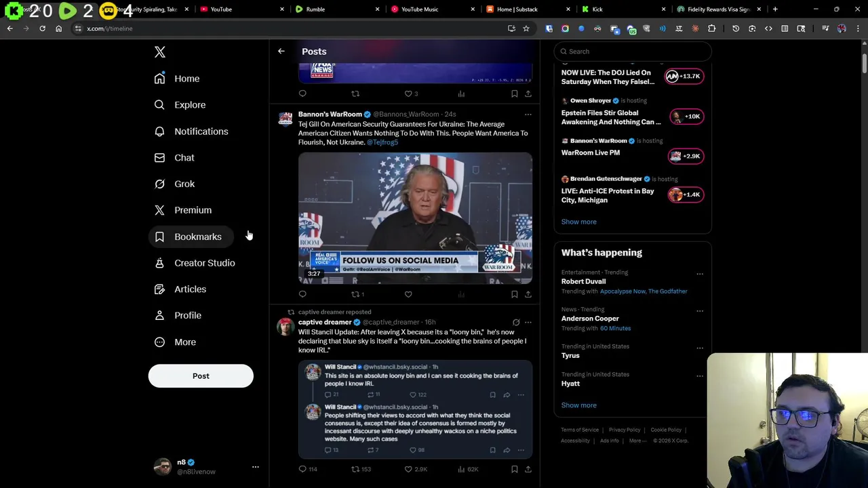Open Articles in the sidebar
This screenshot has width=868, height=488.
click(180, 289)
